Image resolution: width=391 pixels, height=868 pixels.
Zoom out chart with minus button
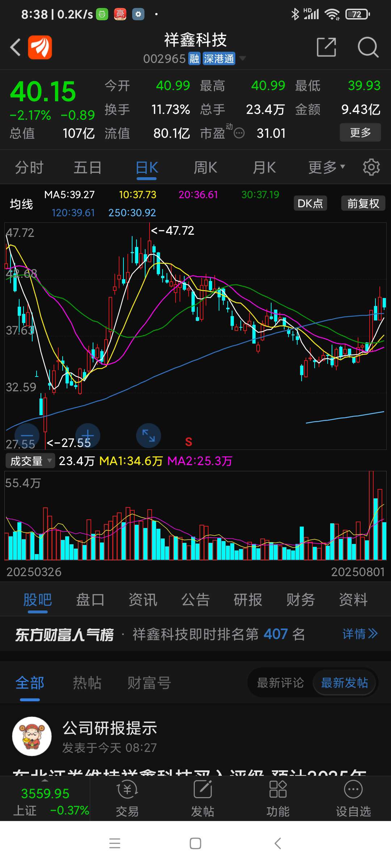pyautogui.click(x=27, y=435)
